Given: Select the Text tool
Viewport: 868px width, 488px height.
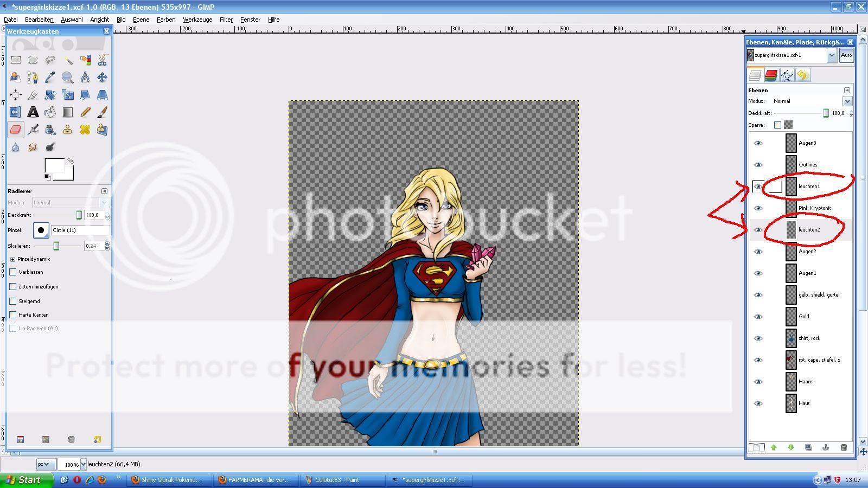Looking at the screenshot, I should [33, 112].
